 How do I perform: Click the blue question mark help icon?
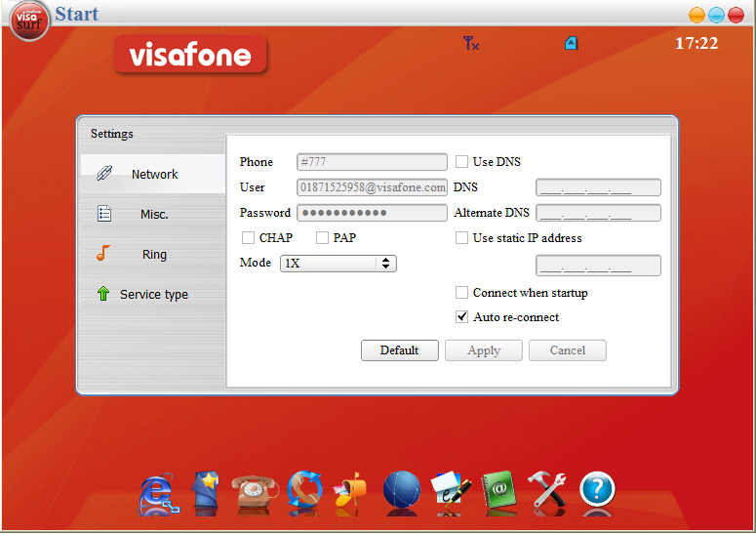point(597,492)
